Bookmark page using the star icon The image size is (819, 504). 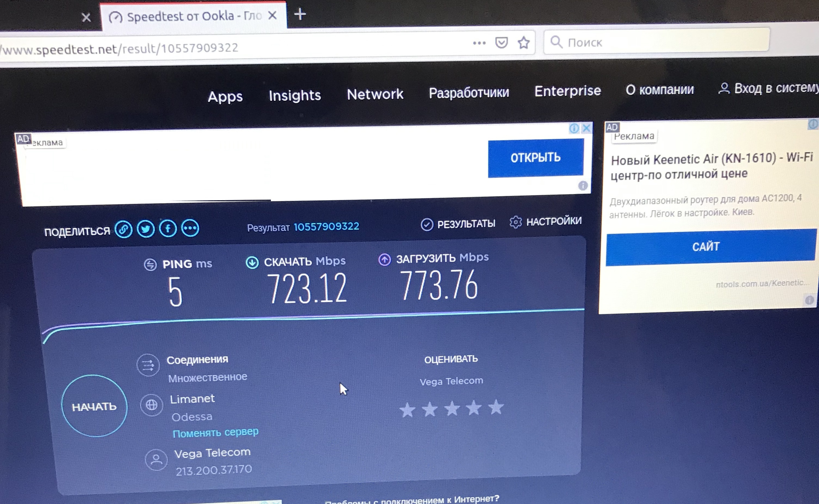pos(524,43)
